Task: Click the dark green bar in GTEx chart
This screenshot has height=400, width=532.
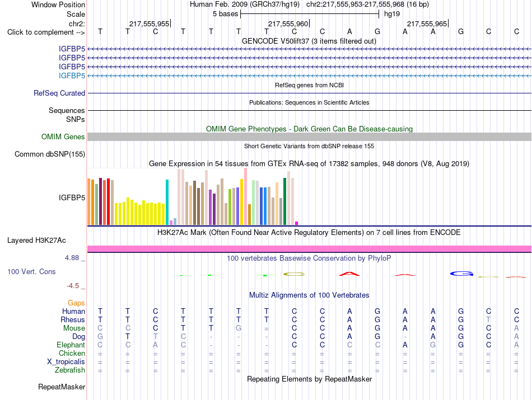Action: point(284,201)
